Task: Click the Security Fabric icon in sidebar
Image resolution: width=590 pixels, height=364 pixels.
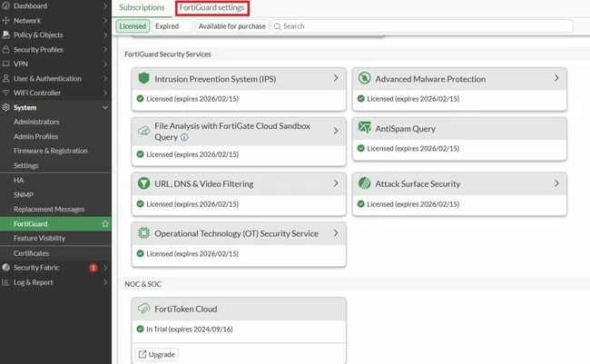Action: [5, 267]
